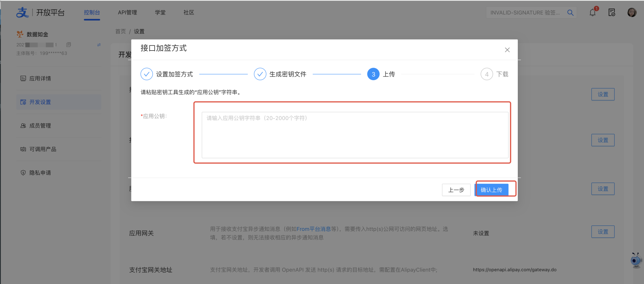Switch application using the swap arrows icon
Viewport: 644px width, 284px height.
coord(99,45)
